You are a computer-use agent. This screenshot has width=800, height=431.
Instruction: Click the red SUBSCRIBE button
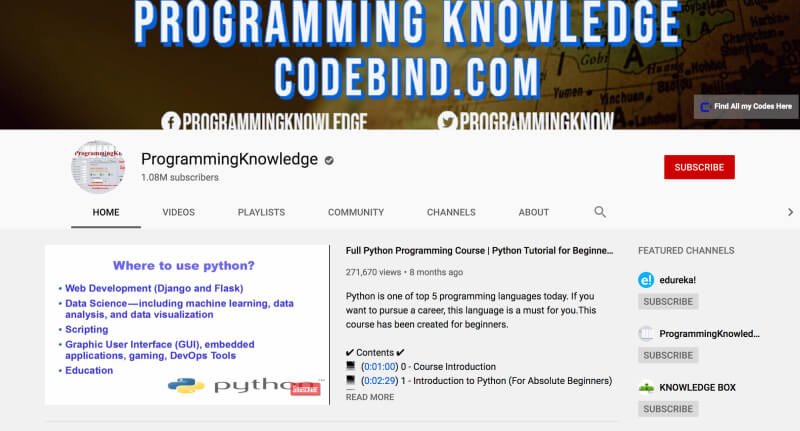pyautogui.click(x=699, y=167)
